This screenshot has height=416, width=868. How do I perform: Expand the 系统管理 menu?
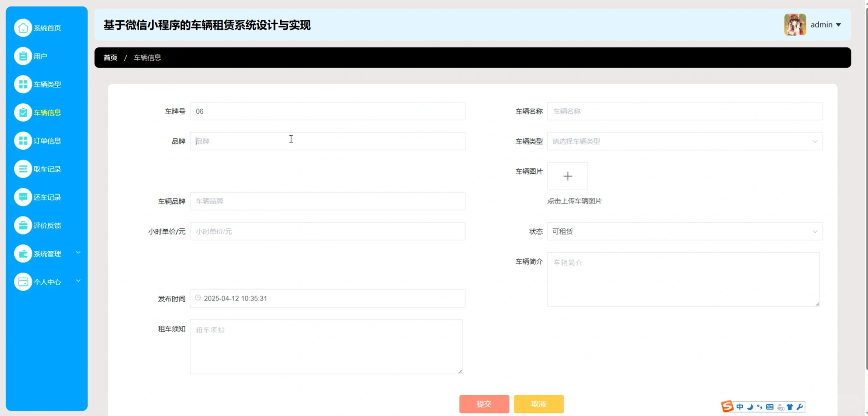click(x=47, y=253)
